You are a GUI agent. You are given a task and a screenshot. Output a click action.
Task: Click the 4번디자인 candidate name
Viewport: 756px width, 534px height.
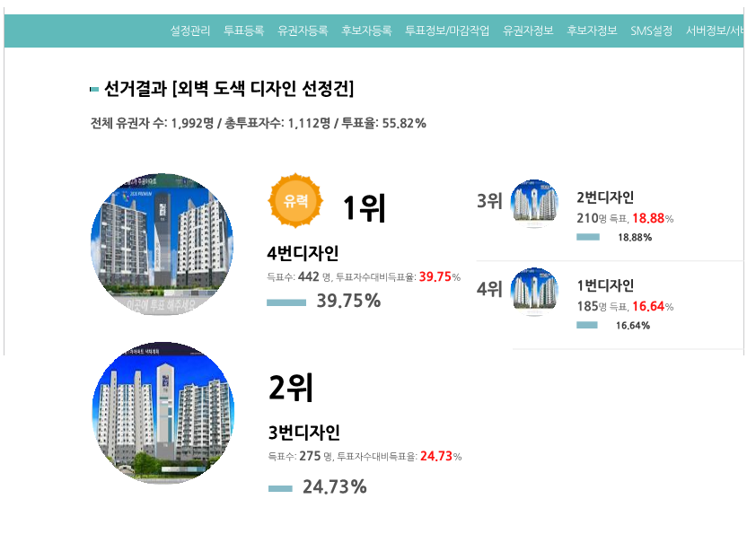(x=303, y=253)
